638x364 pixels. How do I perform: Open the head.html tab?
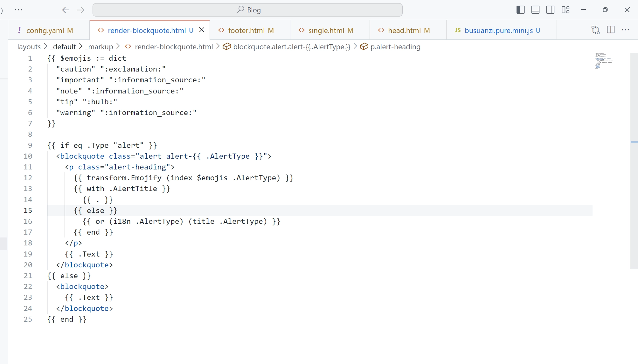[x=408, y=30]
